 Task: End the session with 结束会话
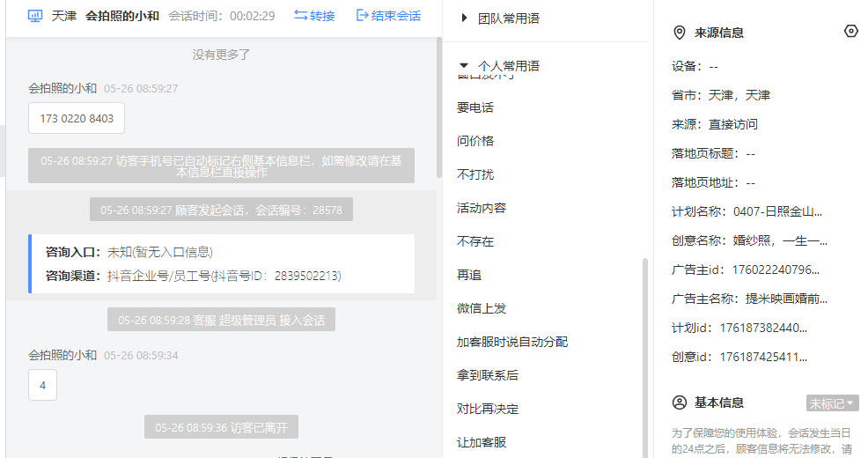(x=388, y=16)
